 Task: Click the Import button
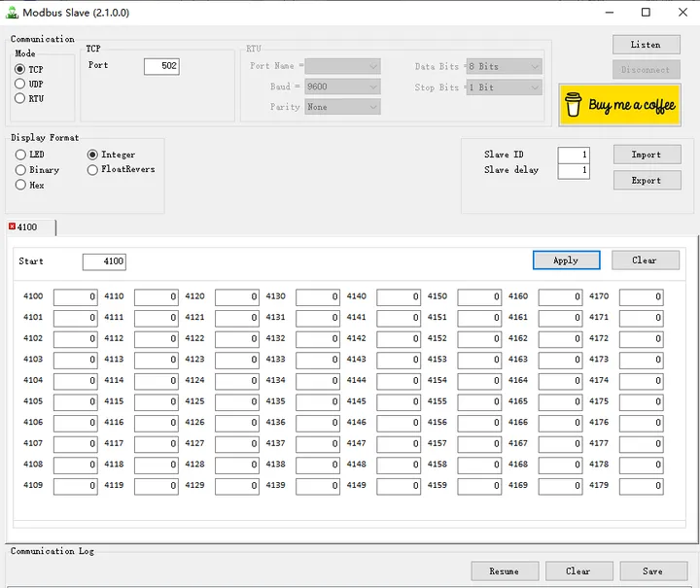tap(647, 155)
